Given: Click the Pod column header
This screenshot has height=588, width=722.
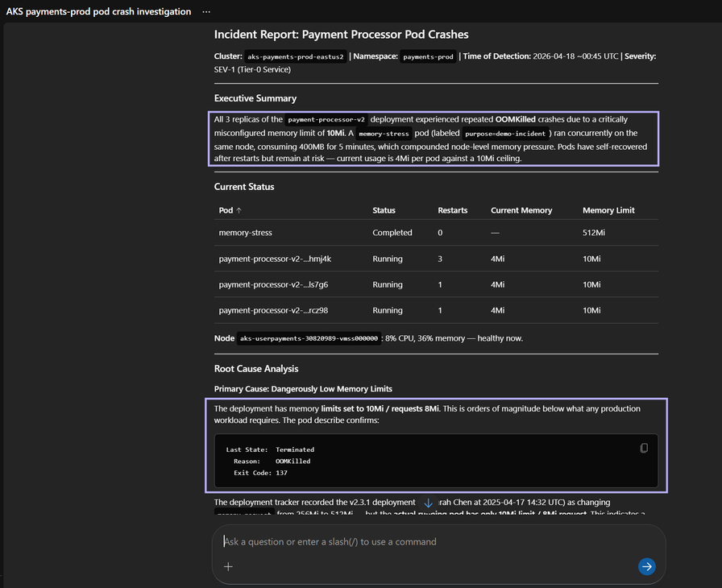Looking at the screenshot, I should click(x=226, y=210).
